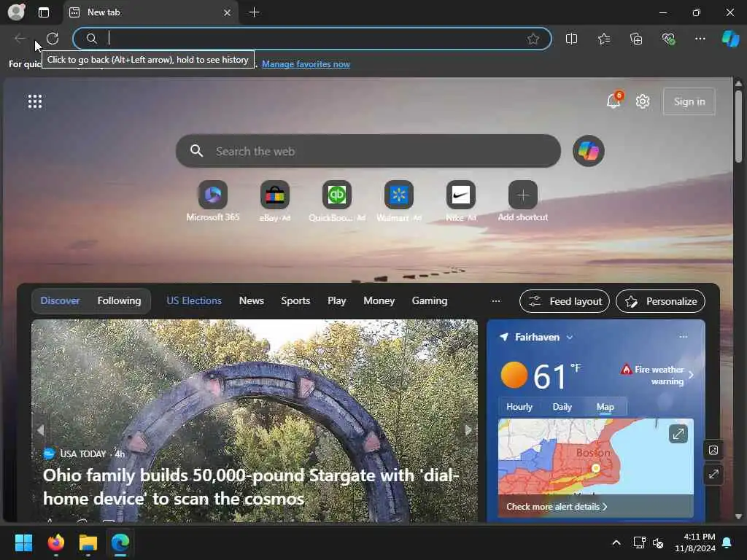Open the Windows Start menu

point(23,542)
